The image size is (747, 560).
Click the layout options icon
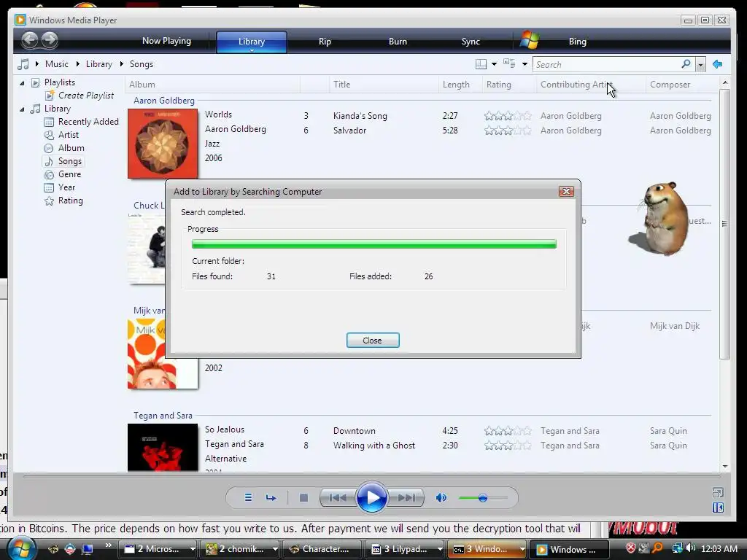tap(481, 64)
